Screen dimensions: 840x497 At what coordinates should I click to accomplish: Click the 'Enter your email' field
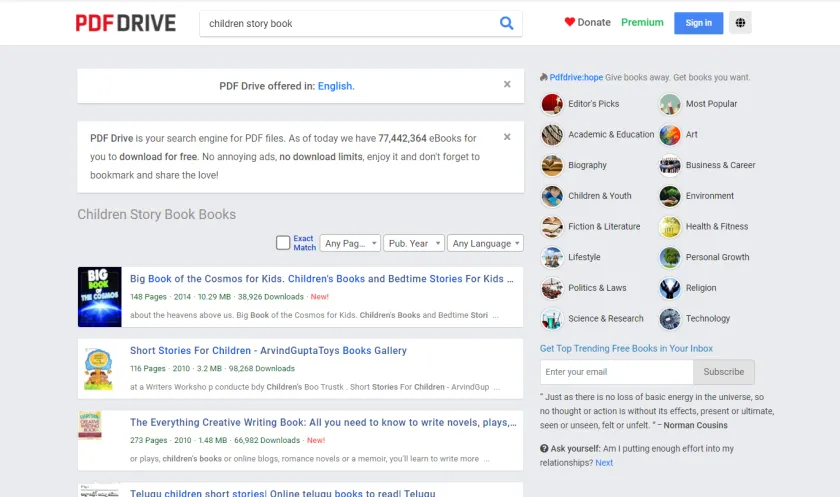point(617,372)
